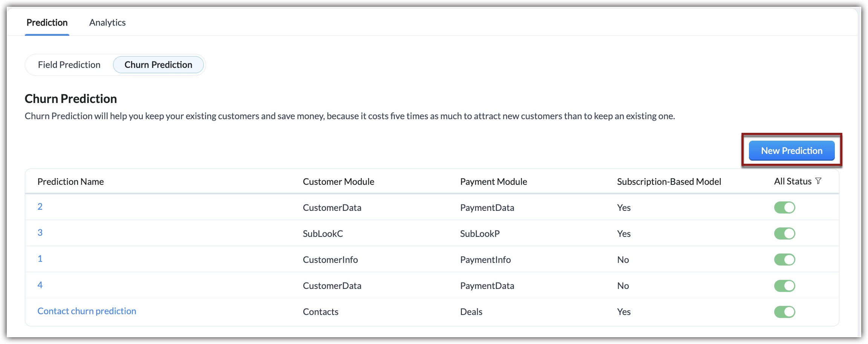Click the filter funnel icon beside All Status
This screenshot has height=344, width=868.
click(818, 181)
